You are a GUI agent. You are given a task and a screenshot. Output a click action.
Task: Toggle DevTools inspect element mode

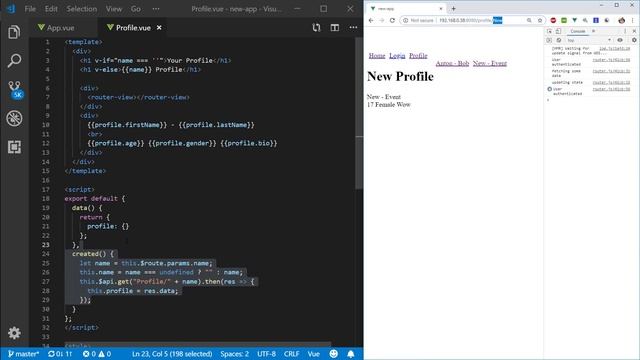pos(549,31)
